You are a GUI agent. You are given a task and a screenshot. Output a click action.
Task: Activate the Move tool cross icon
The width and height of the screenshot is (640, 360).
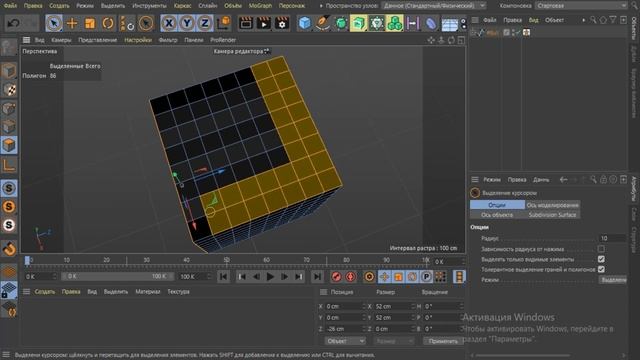click(x=72, y=23)
